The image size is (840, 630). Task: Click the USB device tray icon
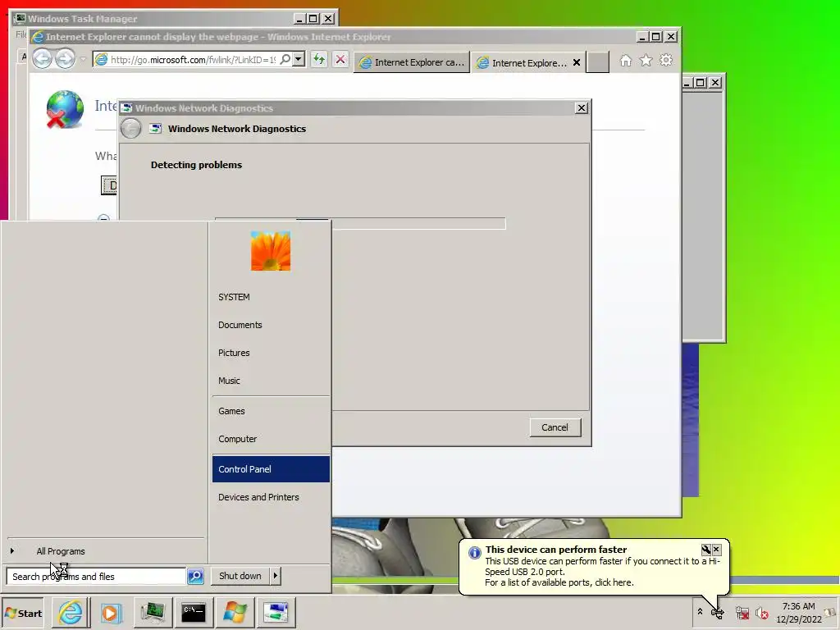pyautogui.click(x=719, y=614)
